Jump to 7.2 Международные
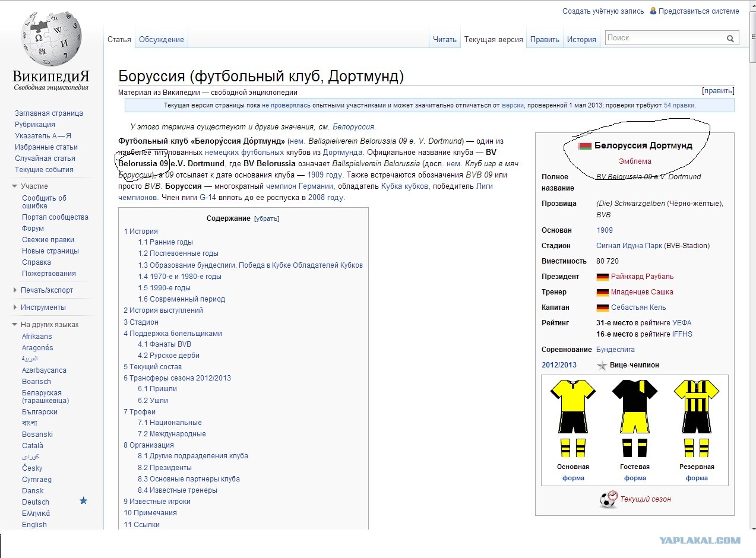This screenshot has height=558, width=756. (x=172, y=434)
